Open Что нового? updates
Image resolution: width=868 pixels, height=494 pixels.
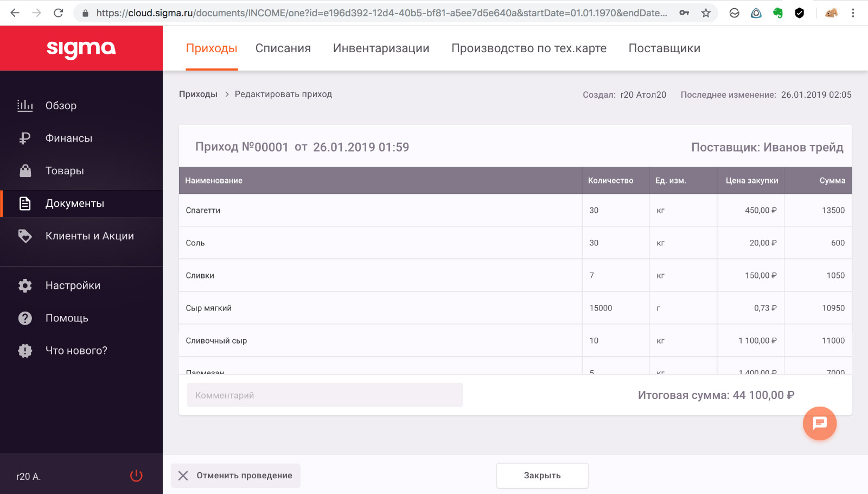[x=76, y=351]
